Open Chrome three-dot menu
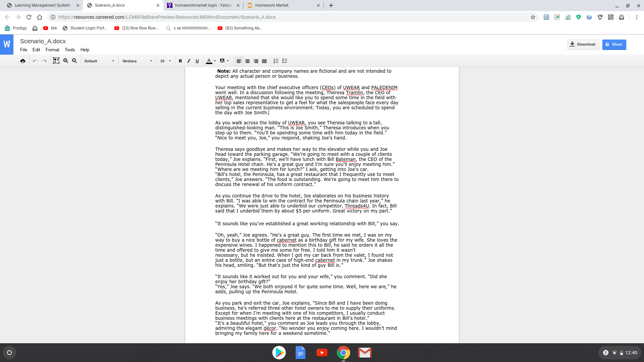Viewport: 644px width, 362px height. 637,17
